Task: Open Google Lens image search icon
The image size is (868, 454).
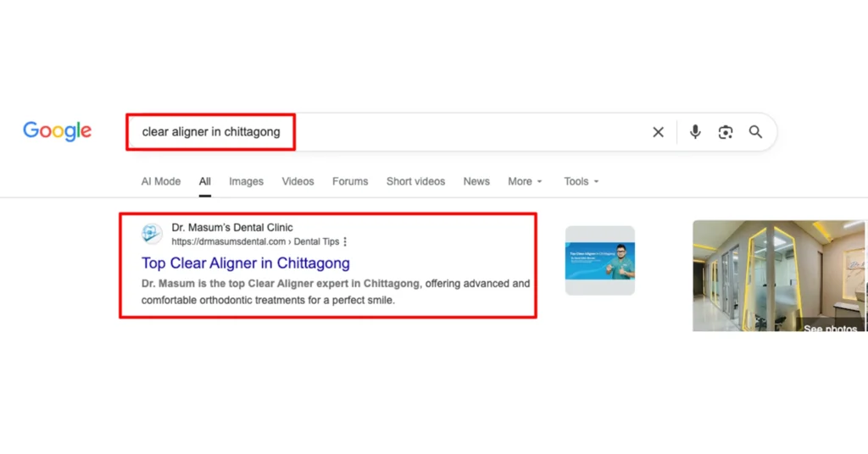Action: [x=726, y=132]
